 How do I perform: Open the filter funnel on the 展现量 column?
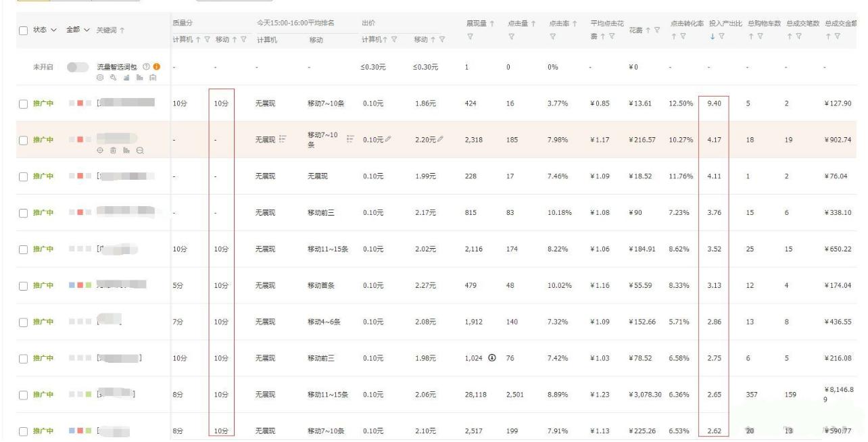click(471, 36)
